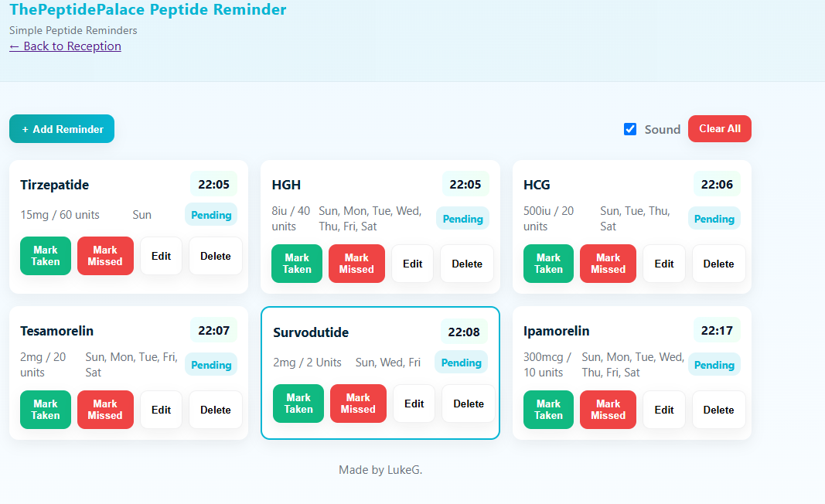This screenshot has width=825, height=504.
Task: Mark Tirzepatide as missed
Action: click(105, 256)
